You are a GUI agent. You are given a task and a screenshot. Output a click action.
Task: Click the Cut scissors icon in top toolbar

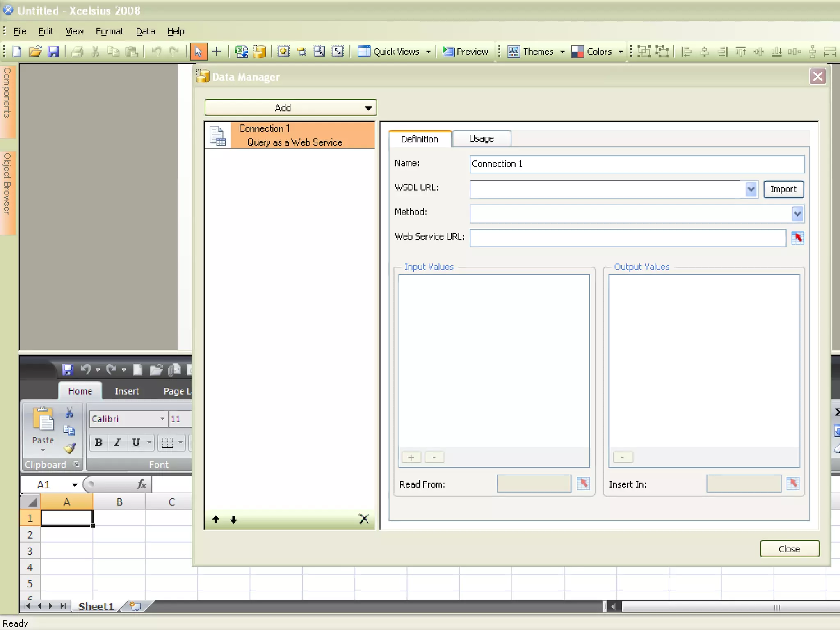(96, 51)
